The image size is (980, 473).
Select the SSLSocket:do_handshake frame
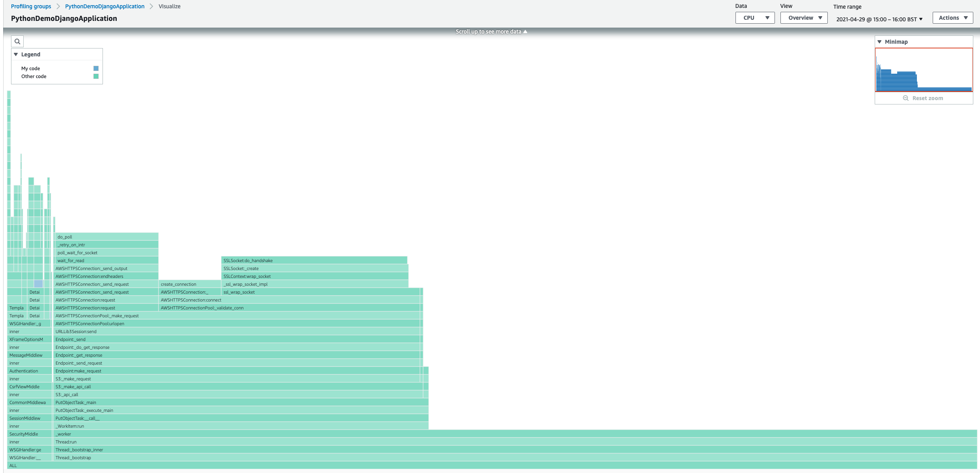pos(314,261)
